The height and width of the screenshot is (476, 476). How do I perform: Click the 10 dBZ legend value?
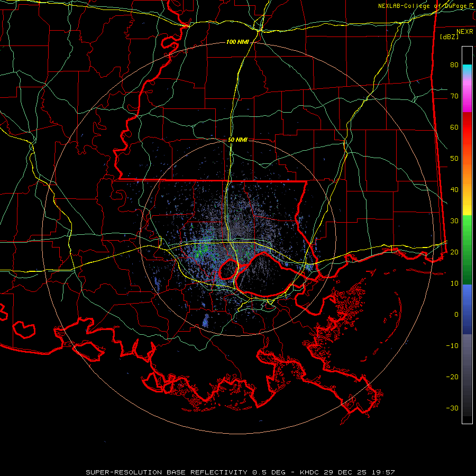454,283
